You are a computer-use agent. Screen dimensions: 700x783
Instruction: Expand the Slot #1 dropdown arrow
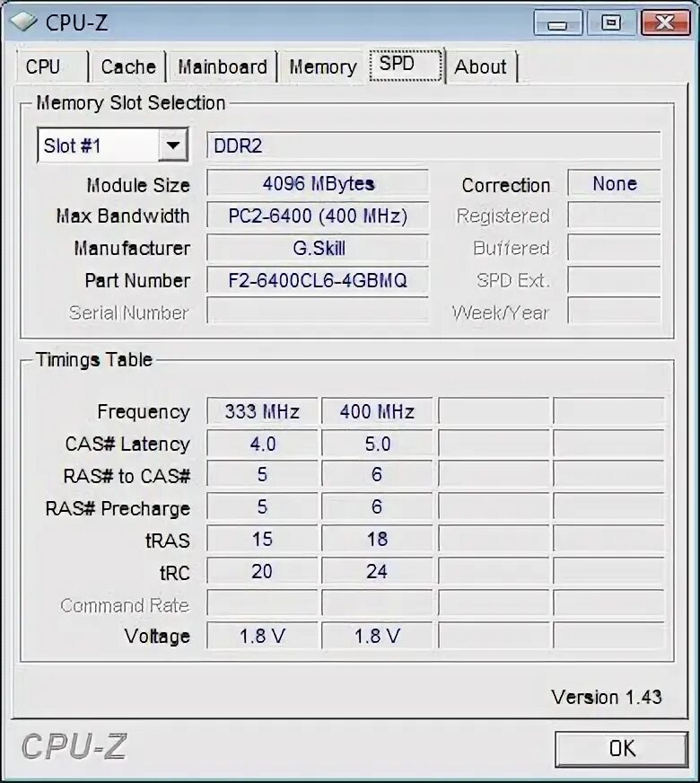click(x=172, y=145)
